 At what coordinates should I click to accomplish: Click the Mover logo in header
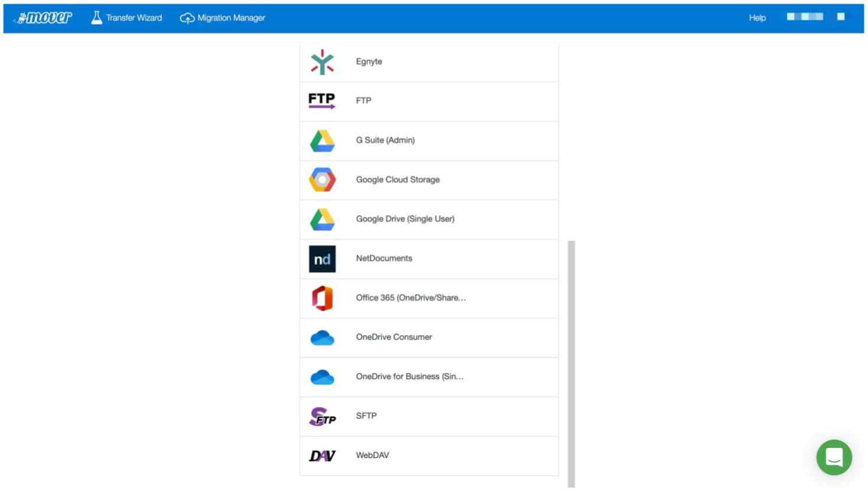(x=43, y=18)
